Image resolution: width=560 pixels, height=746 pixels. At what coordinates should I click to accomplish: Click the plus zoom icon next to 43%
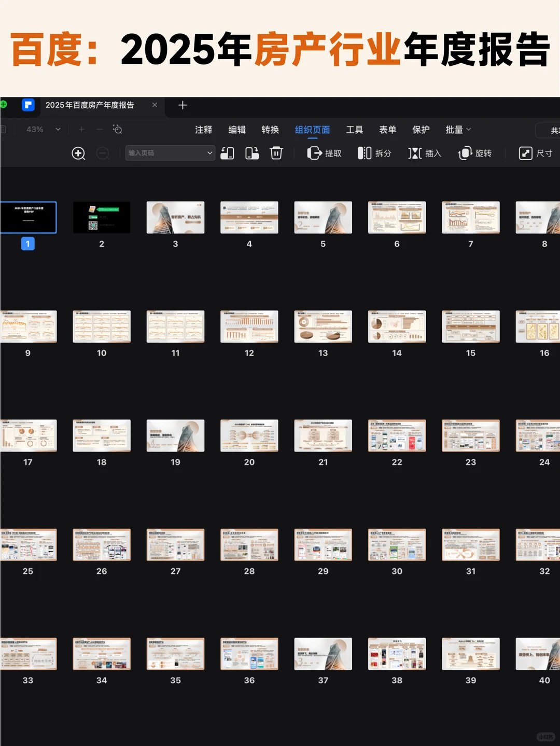(x=81, y=130)
